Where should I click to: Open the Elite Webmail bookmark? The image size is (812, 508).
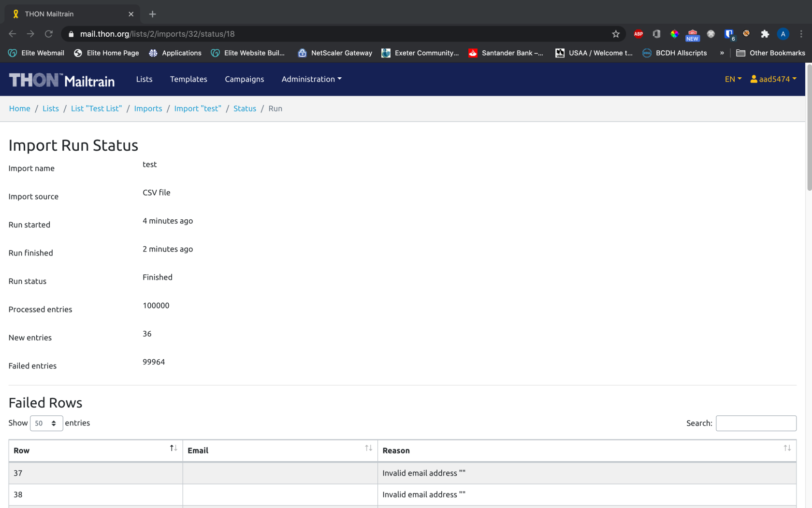click(x=37, y=53)
